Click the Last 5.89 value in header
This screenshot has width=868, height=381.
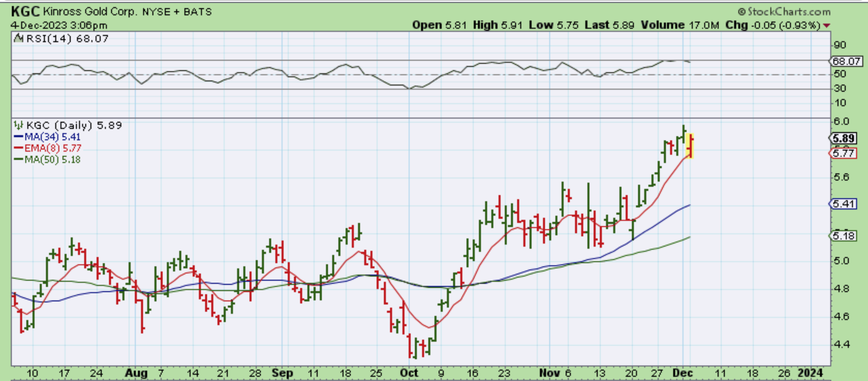tap(609, 25)
